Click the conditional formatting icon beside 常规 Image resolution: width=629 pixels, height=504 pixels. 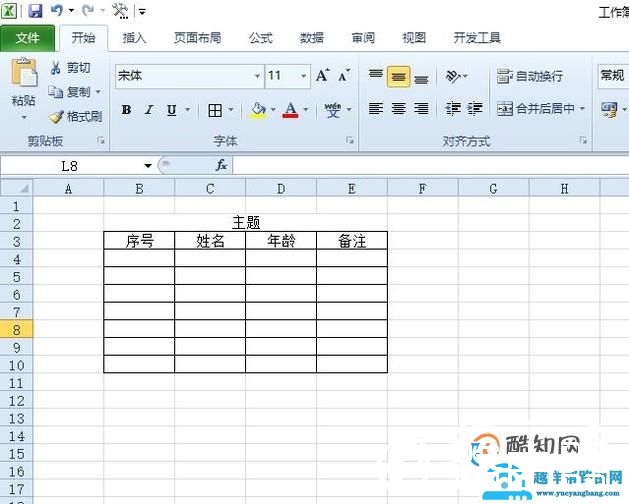tap(609, 109)
